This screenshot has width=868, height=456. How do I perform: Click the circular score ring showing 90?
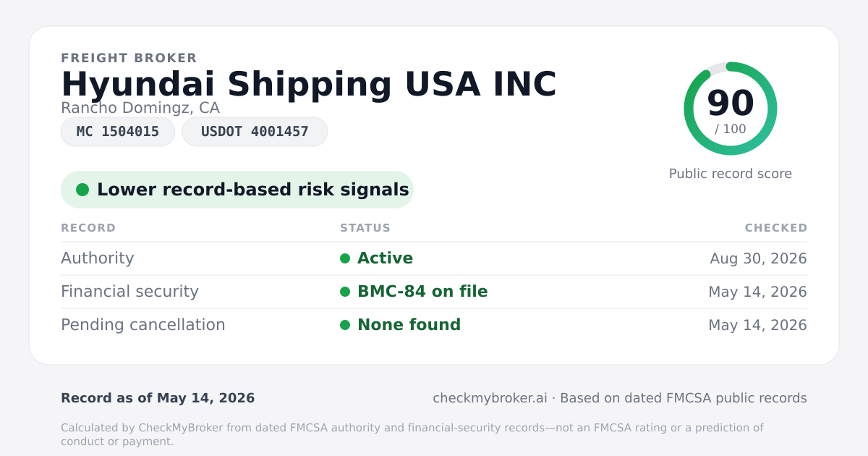731,109
